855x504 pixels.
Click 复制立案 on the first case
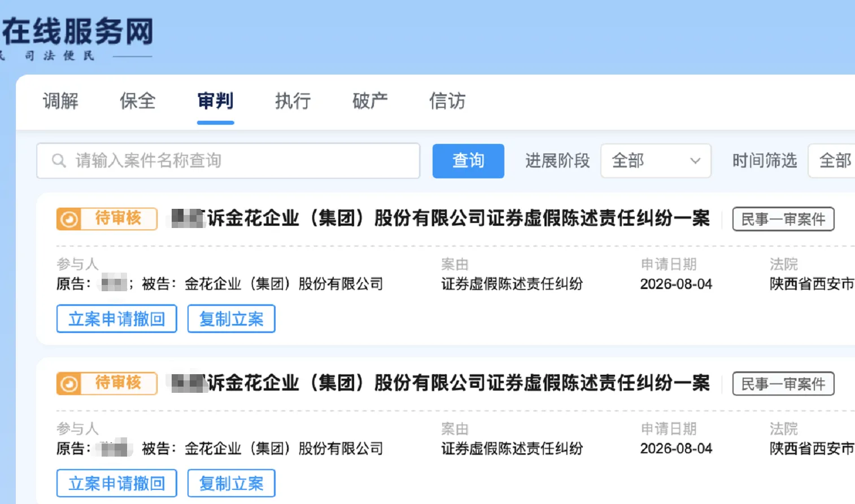[x=232, y=319]
